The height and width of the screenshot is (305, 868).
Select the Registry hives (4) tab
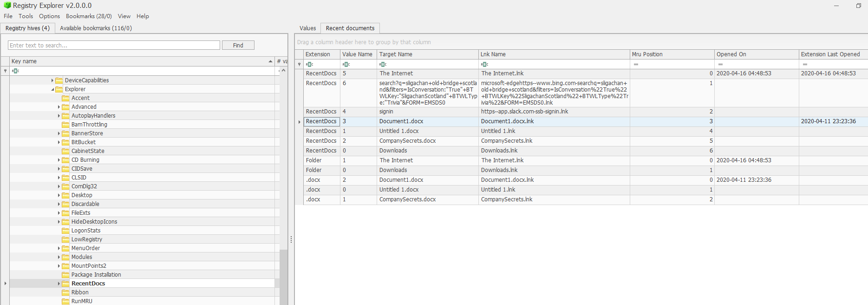coord(28,28)
